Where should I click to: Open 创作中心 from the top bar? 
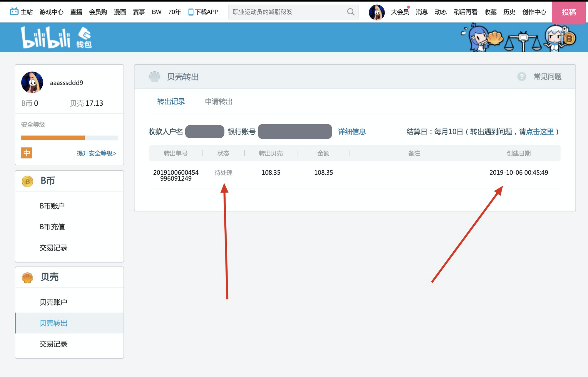point(534,12)
